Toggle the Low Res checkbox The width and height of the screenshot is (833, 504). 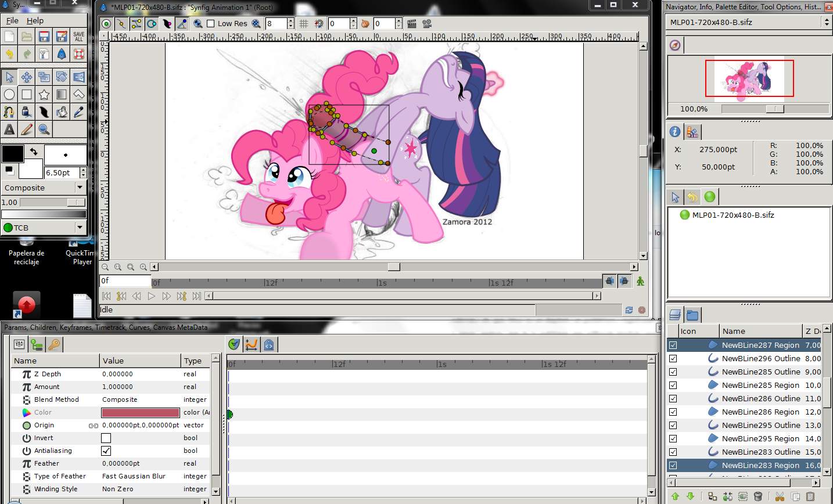click(x=211, y=24)
